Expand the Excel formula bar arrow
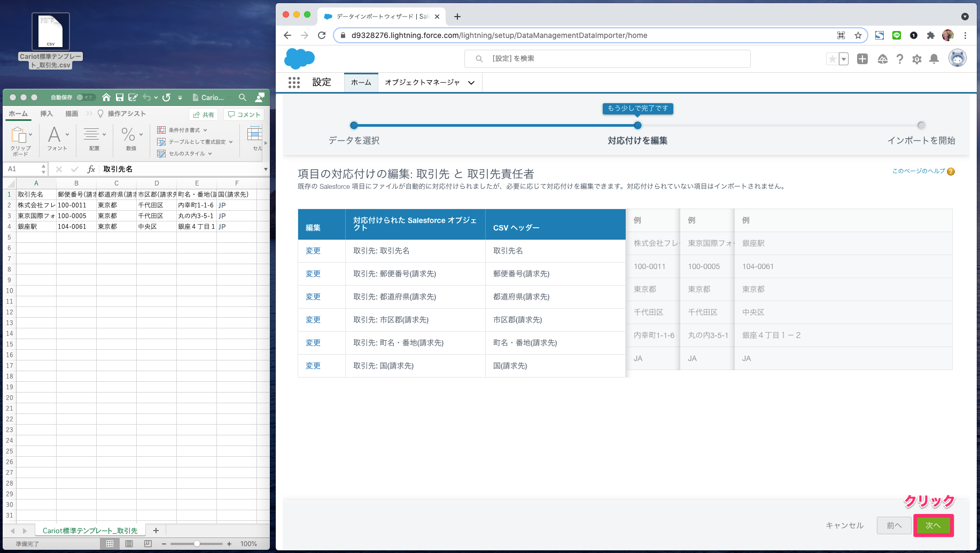980x553 pixels. 266,169
